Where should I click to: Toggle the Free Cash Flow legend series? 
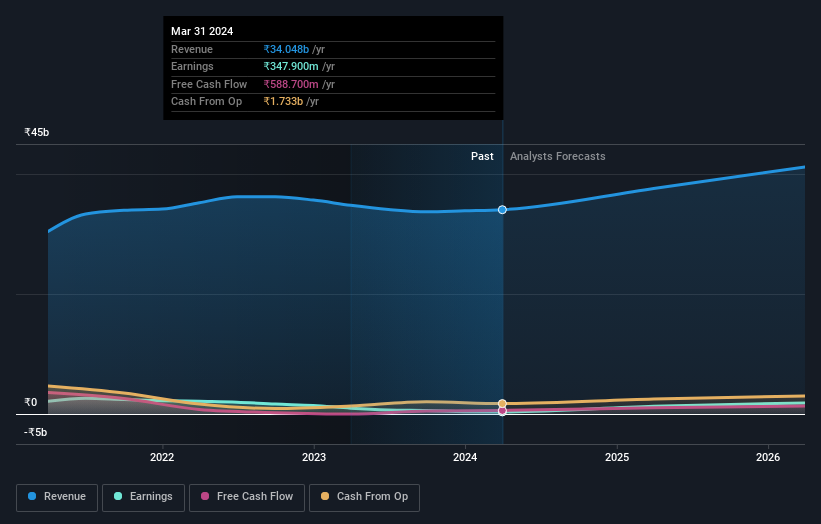click(x=247, y=497)
